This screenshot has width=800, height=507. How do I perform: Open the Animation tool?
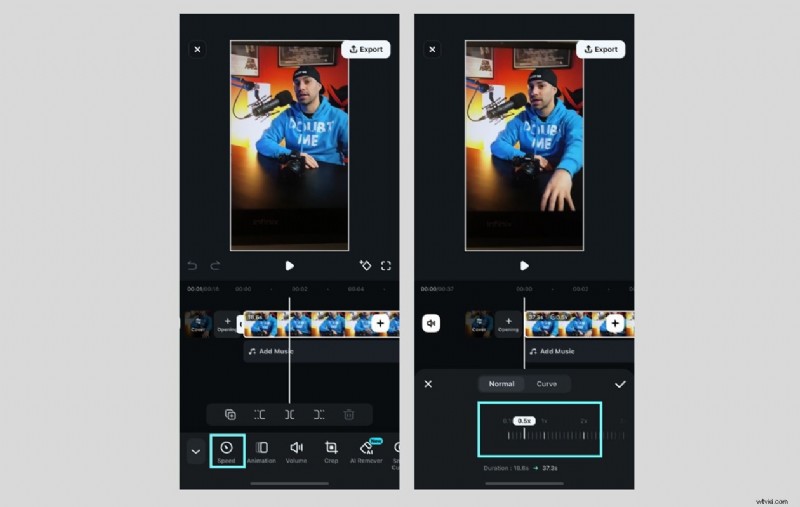click(261, 449)
